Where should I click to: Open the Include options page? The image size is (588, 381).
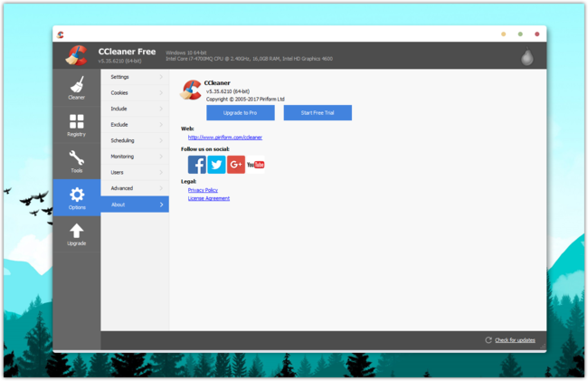(x=135, y=109)
